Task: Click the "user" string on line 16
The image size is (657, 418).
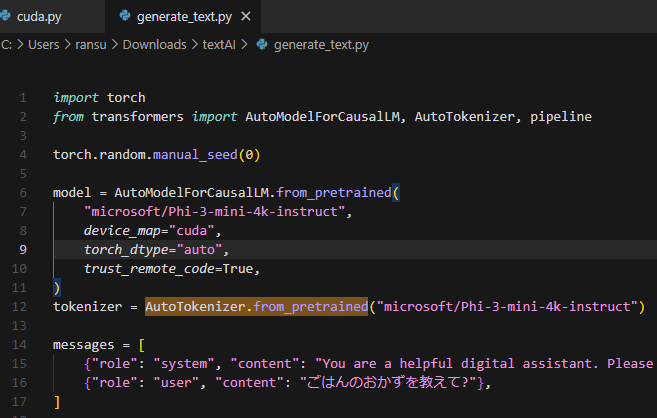Action: pyautogui.click(x=176, y=383)
